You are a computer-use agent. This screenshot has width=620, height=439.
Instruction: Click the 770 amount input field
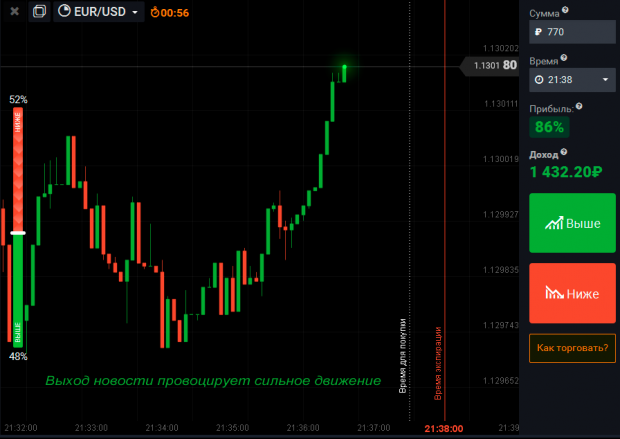click(x=578, y=32)
